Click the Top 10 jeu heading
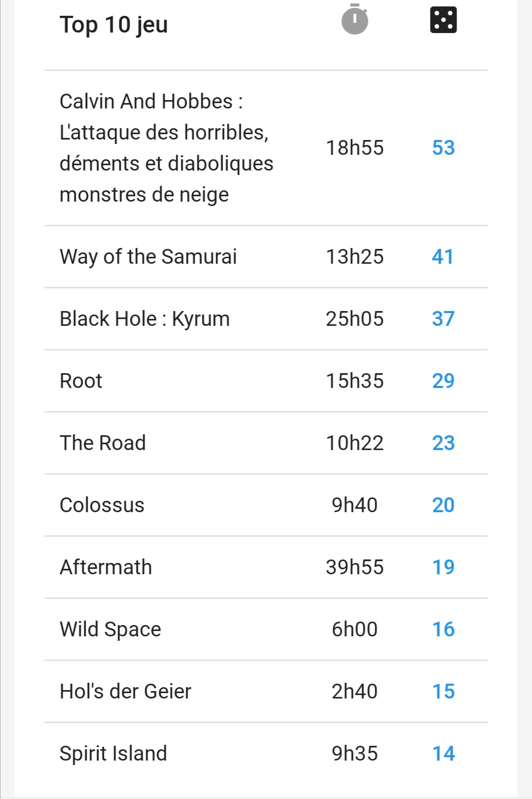Viewport: 532px width, 799px height. point(114,25)
